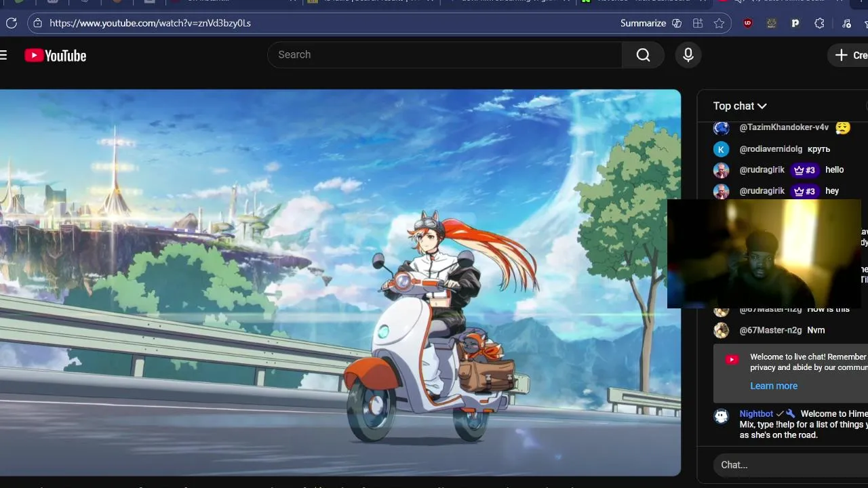Image resolution: width=868 pixels, height=488 pixels.
Task: Click the anime scooter video player
Action: (340, 283)
